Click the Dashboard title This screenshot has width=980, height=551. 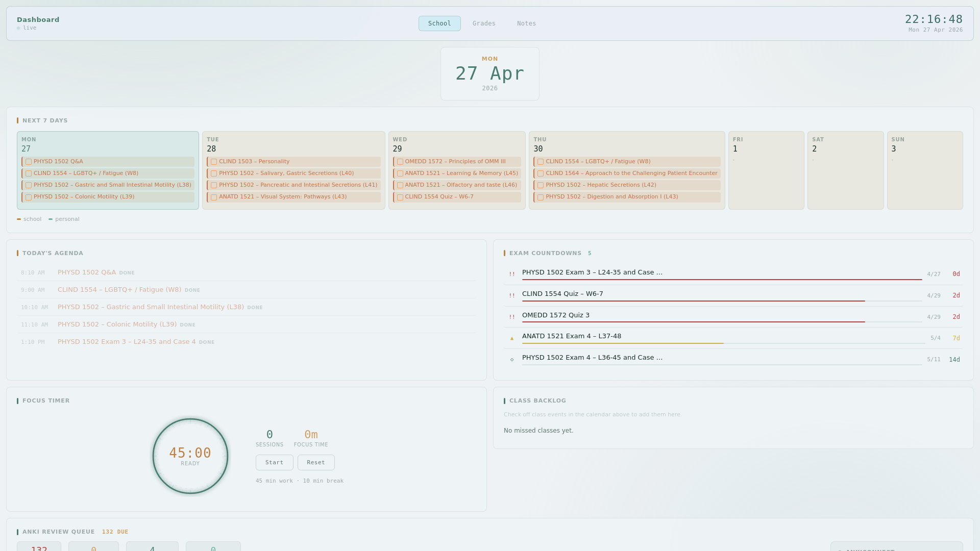tap(38, 20)
